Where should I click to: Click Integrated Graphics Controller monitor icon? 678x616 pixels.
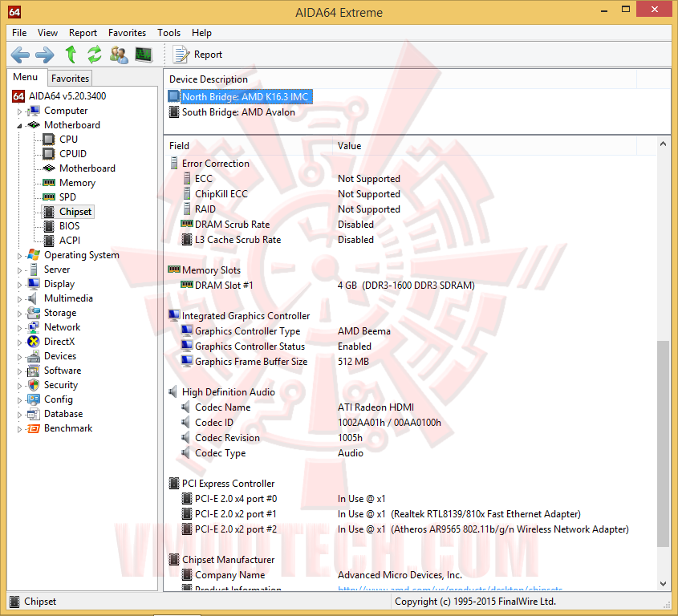click(174, 315)
